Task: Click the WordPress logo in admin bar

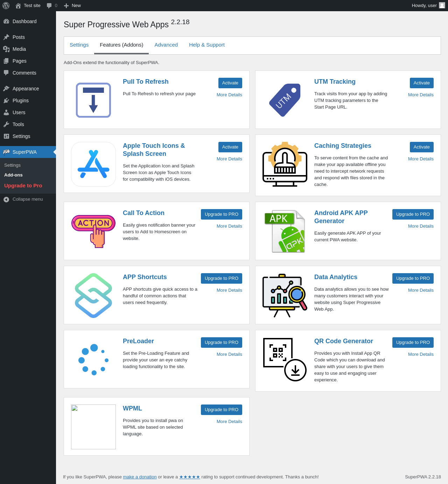Action: pyautogui.click(x=6, y=6)
